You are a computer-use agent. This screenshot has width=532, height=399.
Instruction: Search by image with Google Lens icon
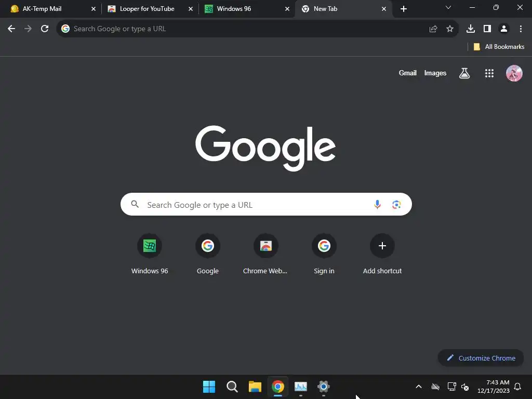396,204
